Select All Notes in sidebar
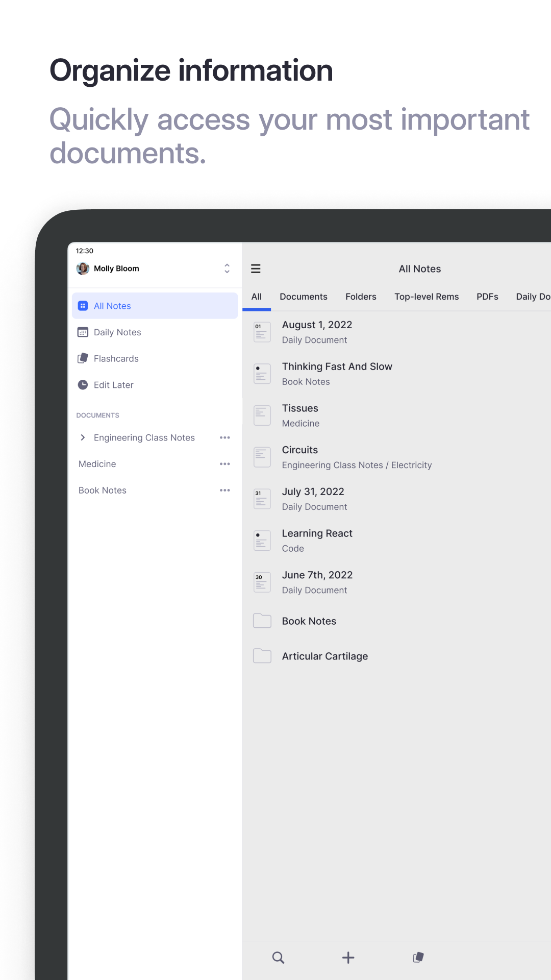This screenshot has width=551, height=980. click(155, 306)
